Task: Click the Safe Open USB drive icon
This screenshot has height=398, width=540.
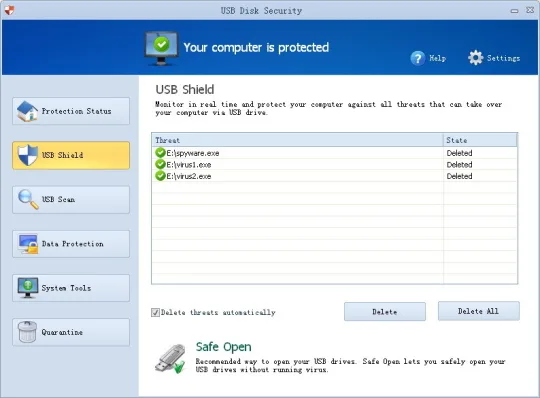Action: [171, 358]
